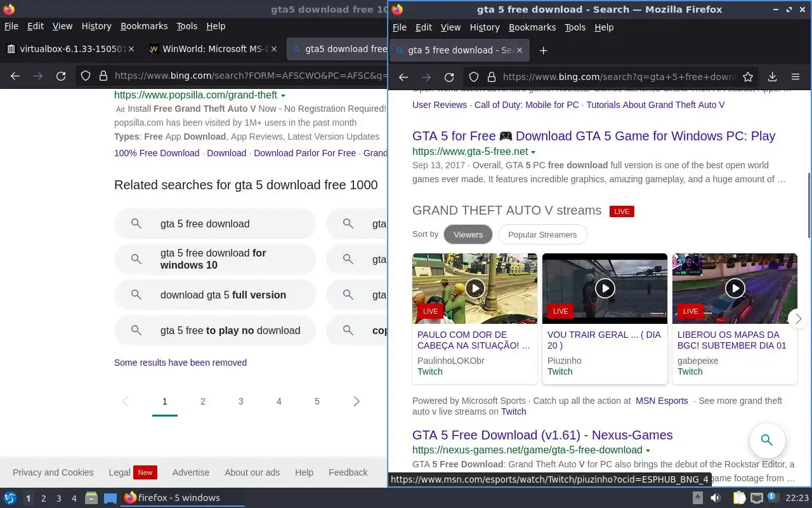This screenshot has width=812, height=508.
Task: Click 'Some results have been removed' link
Action: tap(180, 363)
